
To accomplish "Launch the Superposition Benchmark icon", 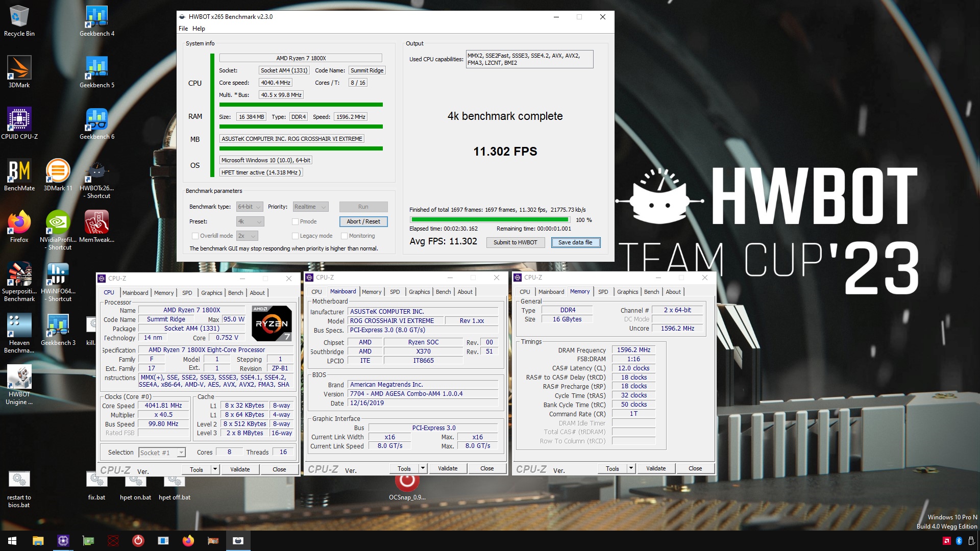I will (x=19, y=282).
